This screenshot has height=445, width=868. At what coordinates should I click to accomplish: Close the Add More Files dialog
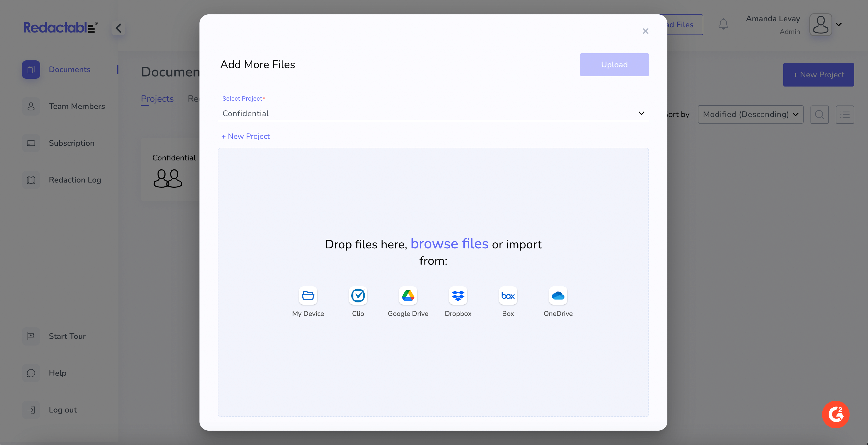645,31
